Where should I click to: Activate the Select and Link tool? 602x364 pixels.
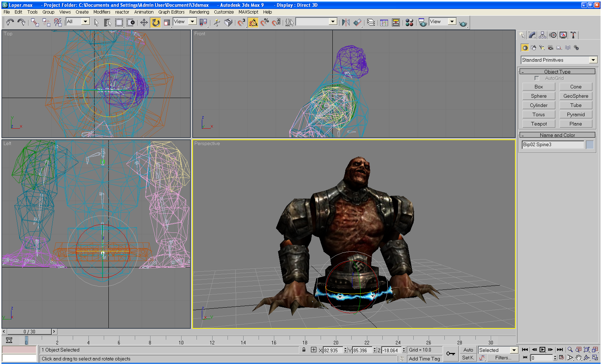[35, 22]
